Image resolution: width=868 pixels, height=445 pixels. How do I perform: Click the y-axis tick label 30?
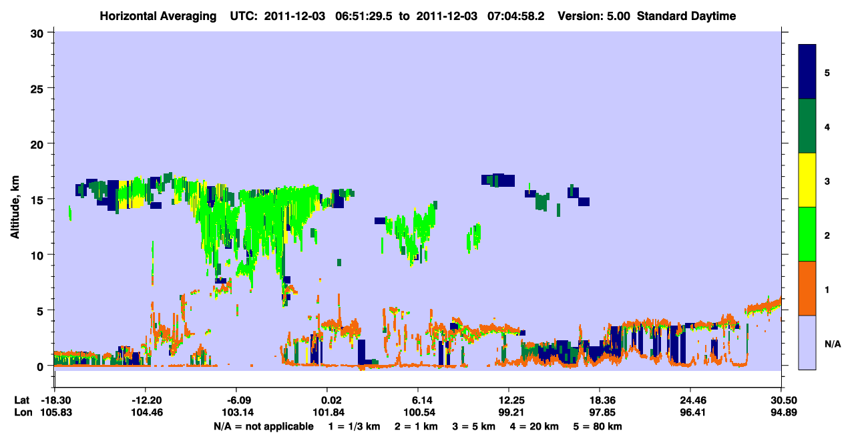click(x=39, y=33)
